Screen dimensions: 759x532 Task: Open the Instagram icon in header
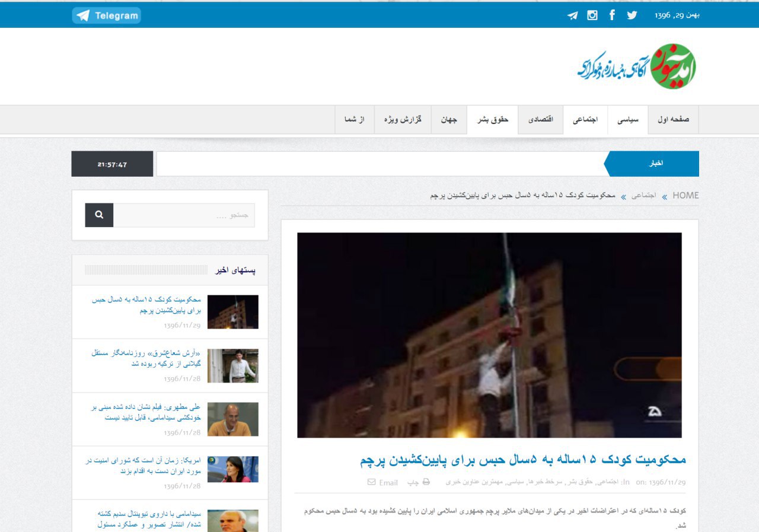(592, 15)
